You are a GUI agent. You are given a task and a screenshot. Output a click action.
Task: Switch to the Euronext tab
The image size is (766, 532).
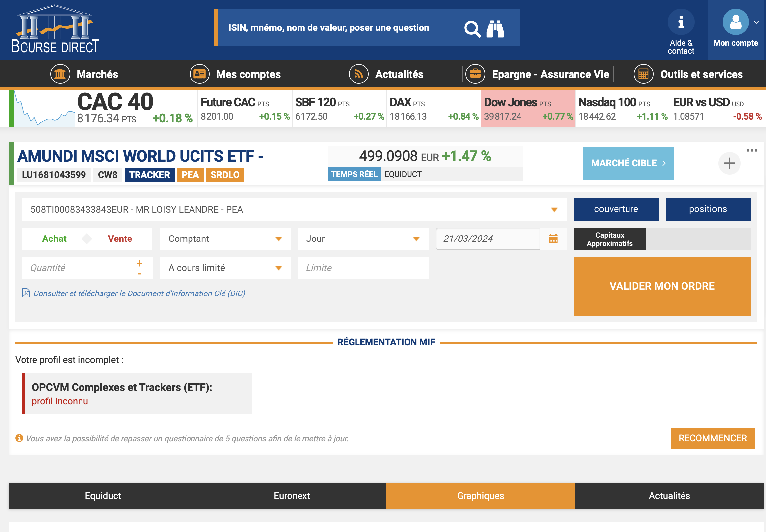[291, 496]
